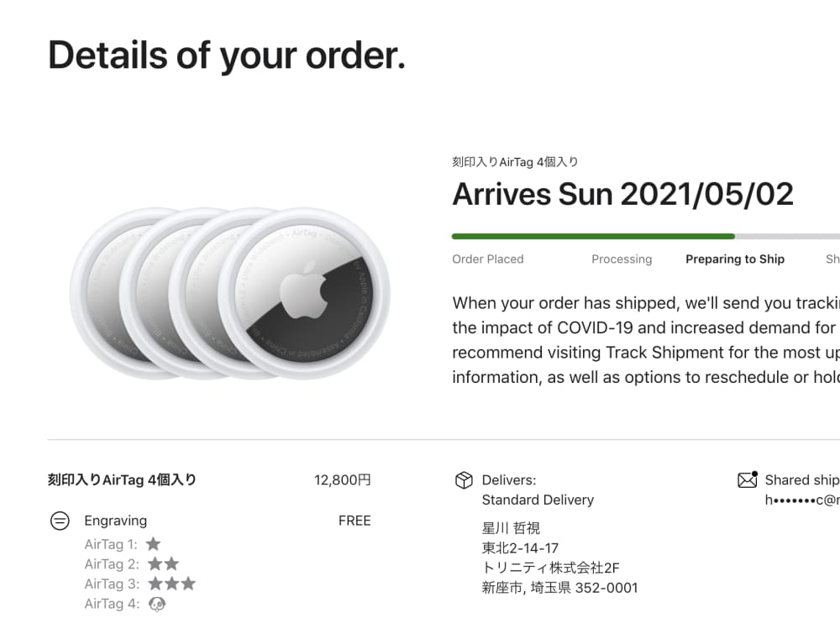
Task: Click the emoji engraving for AirTag 4
Action: click(x=156, y=604)
